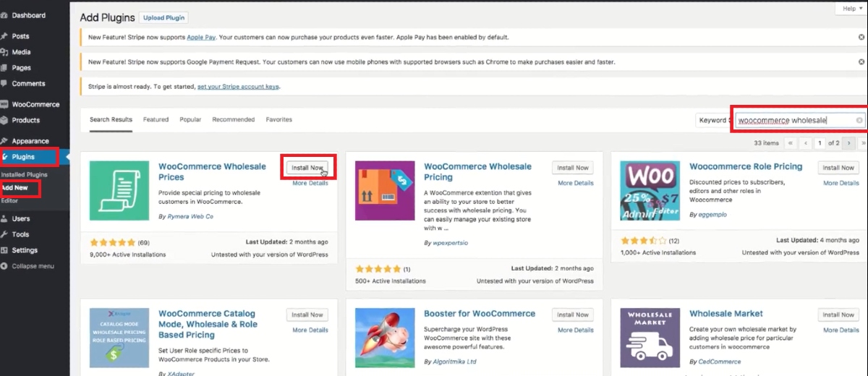Click WooCommerce Wholesale Prices green thumbnail
The height and width of the screenshot is (376, 868).
119,191
